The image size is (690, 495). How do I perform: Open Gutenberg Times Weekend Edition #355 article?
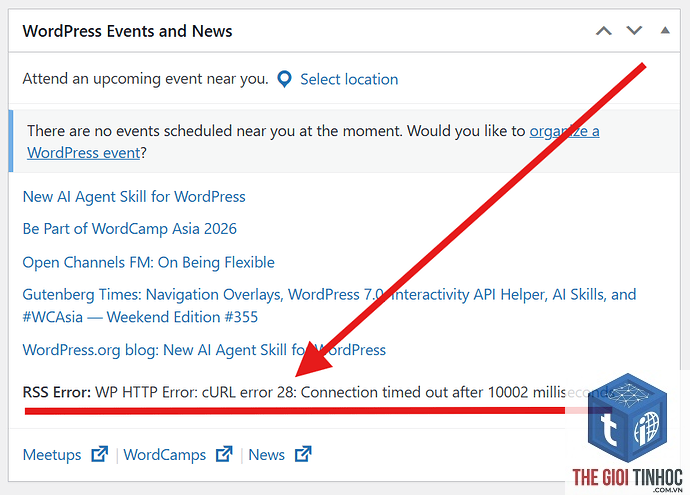tap(329, 305)
